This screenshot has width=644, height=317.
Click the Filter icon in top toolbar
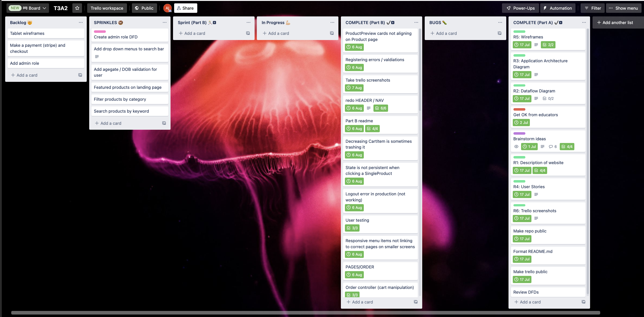pos(592,8)
